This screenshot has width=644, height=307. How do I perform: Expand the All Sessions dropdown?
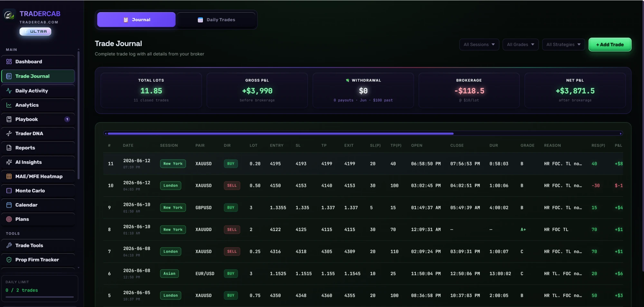tap(479, 44)
